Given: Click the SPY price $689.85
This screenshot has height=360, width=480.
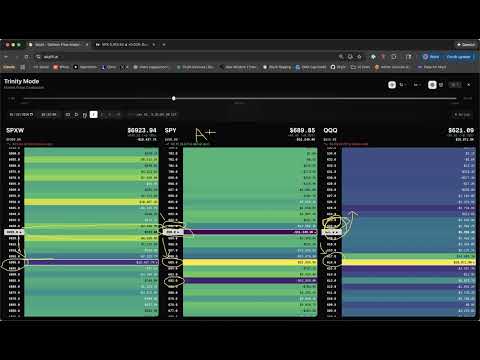Looking at the screenshot, I should tap(302, 130).
